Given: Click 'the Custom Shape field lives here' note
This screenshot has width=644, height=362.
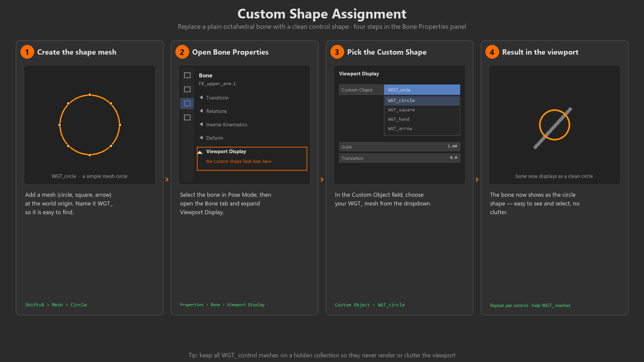Looking at the screenshot, I should 238,162.
